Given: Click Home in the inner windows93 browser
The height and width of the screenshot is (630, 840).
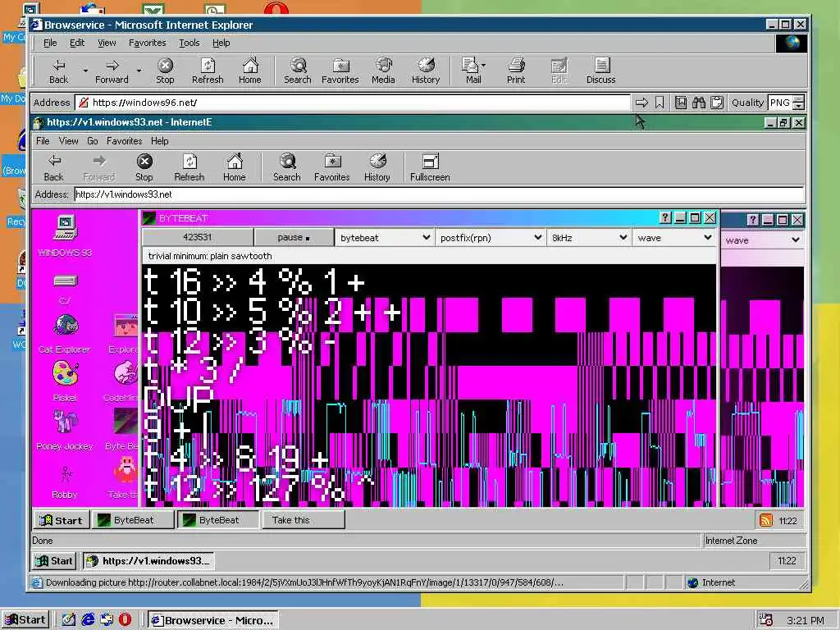Looking at the screenshot, I should point(234,167).
